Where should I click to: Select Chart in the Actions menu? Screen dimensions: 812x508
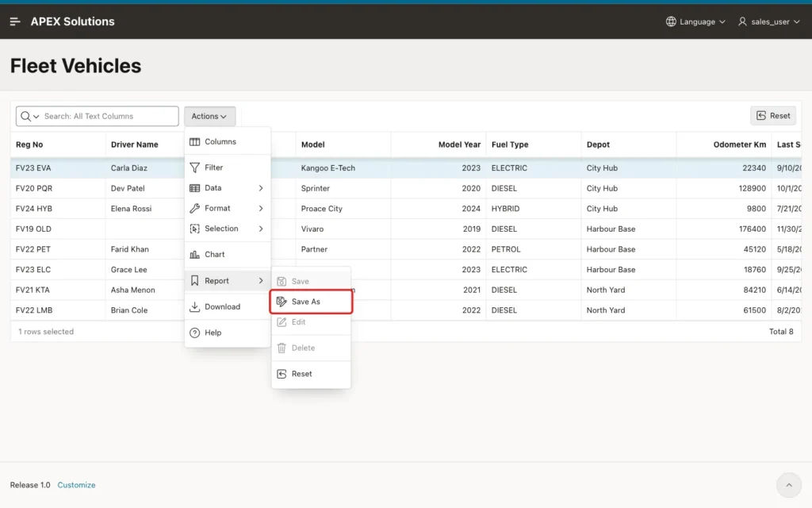point(228,255)
